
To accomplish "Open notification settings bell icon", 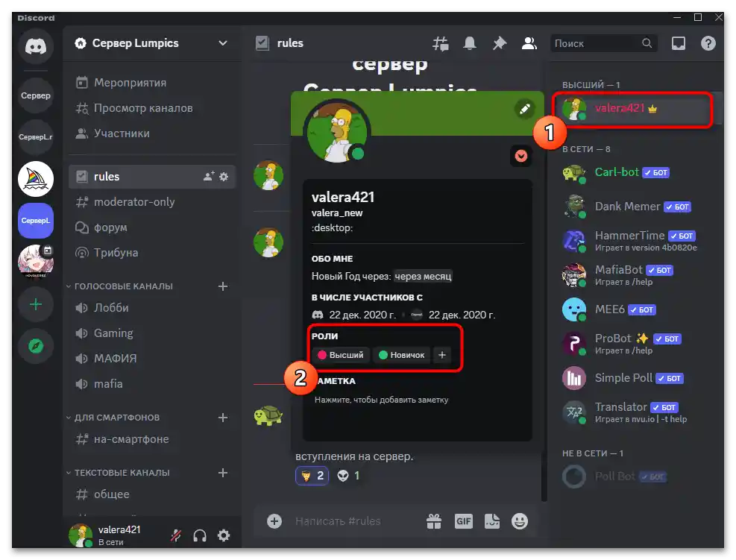I will (469, 43).
